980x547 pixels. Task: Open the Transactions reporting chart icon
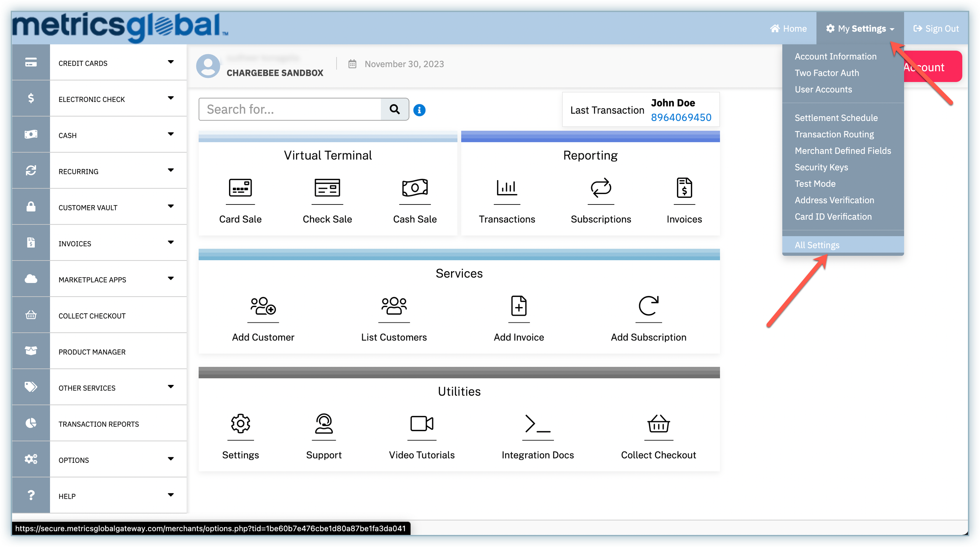pos(507,188)
